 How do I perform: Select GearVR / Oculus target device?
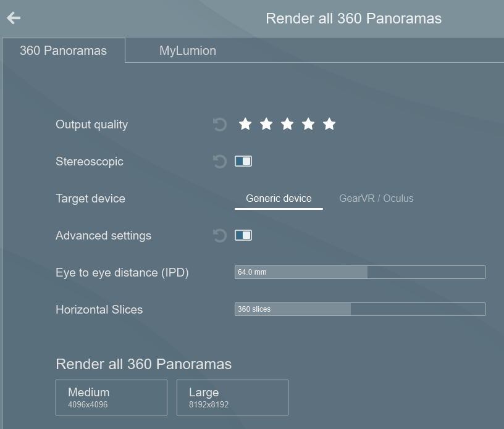click(376, 199)
